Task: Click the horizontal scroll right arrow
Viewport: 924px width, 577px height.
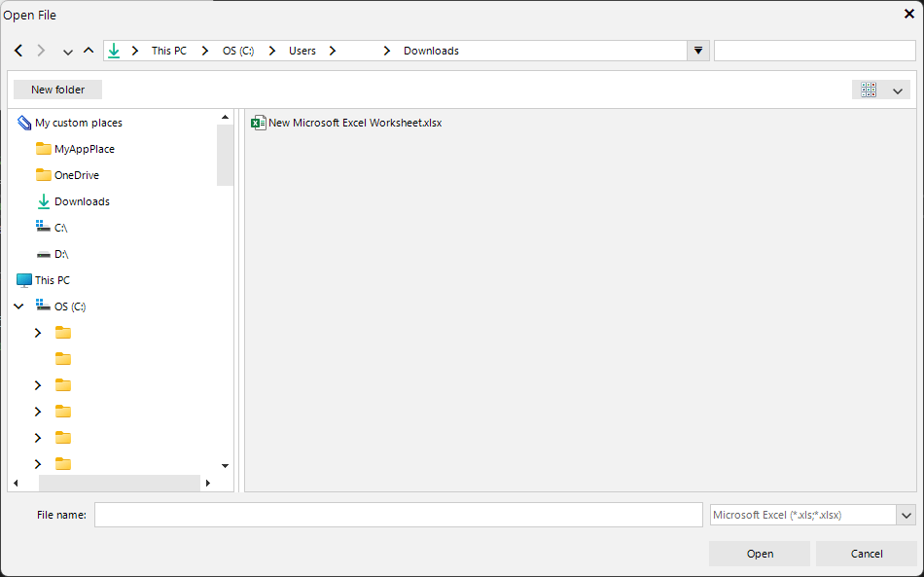Action: (208, 484)
